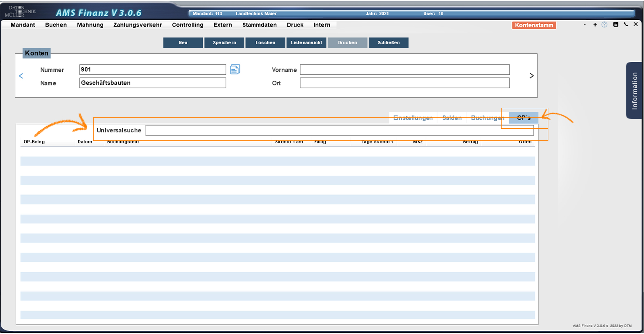Viewport: 644px width, 334px height.
Task: Switch to the Einstellungen tab
Action: tap(413, 118)
